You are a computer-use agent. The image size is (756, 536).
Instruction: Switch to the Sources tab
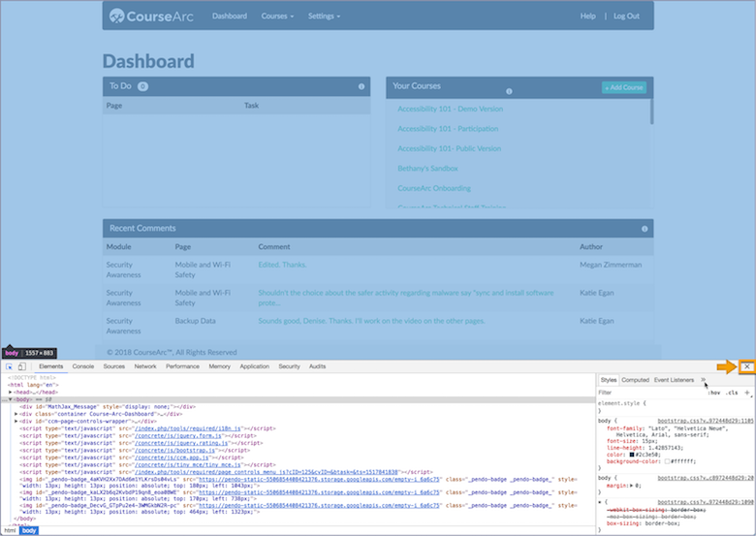coord(113,366)
